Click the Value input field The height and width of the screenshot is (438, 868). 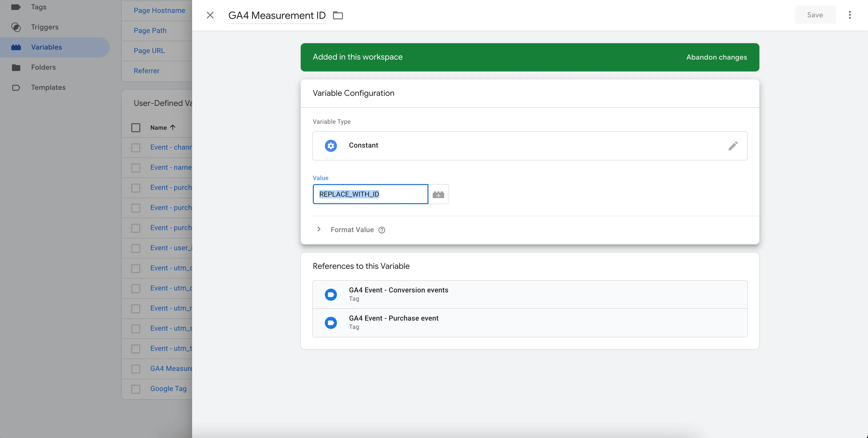[x=370, y=194]
